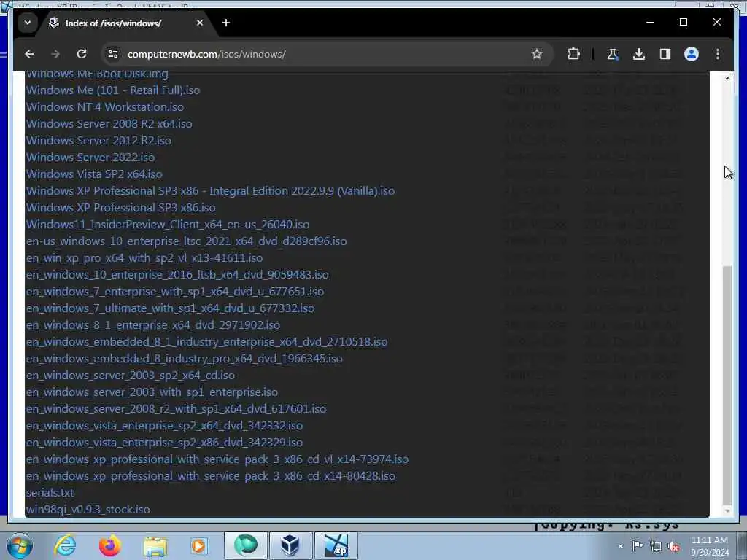Open Windows Server 2012 R2.iso link
The width and height of the screenshot is (747, 560).
(98, 141)
